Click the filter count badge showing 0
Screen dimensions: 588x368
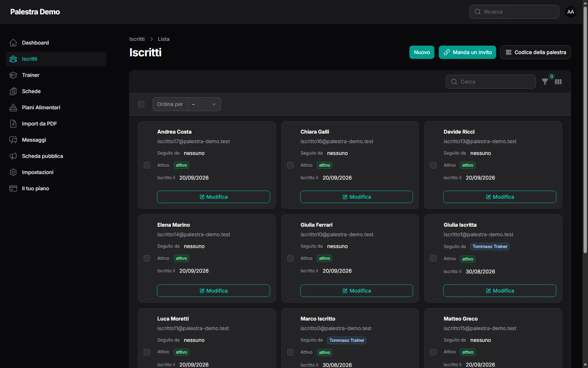tap(552, 77)
